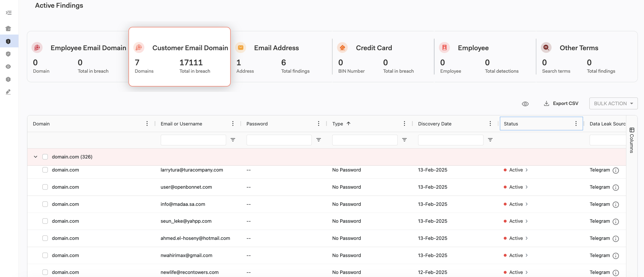
Task: Select the domain.com (326) group checkbox
Action: (x=45, y=157)
